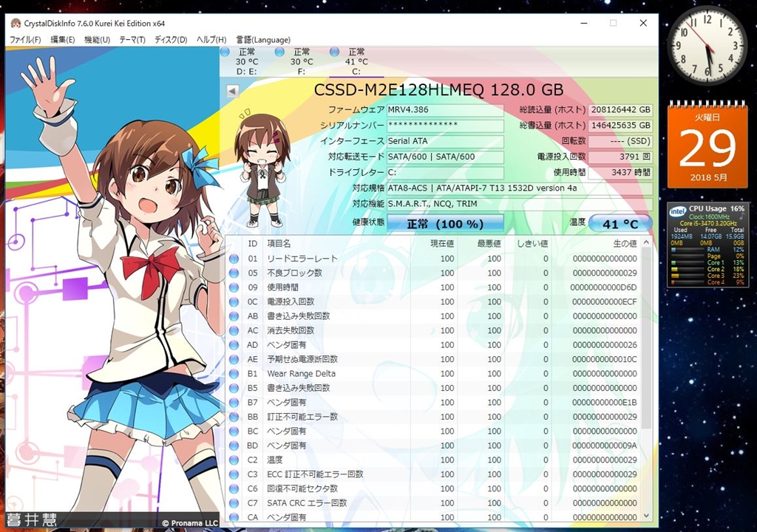Open the 言語(Language) menu
This screenshot has width=757, height=532.
pyautogui.click(x=263, y=40)
